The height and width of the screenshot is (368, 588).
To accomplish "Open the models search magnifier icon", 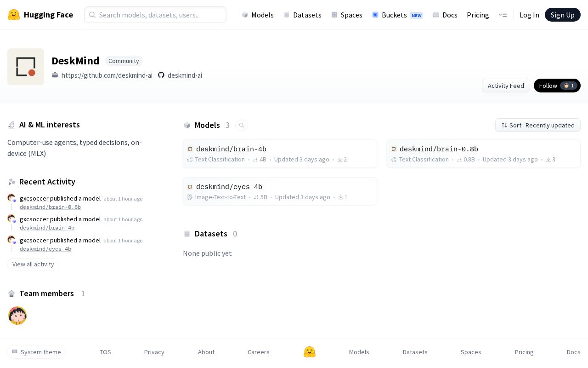I will click(x=242, y=125).
